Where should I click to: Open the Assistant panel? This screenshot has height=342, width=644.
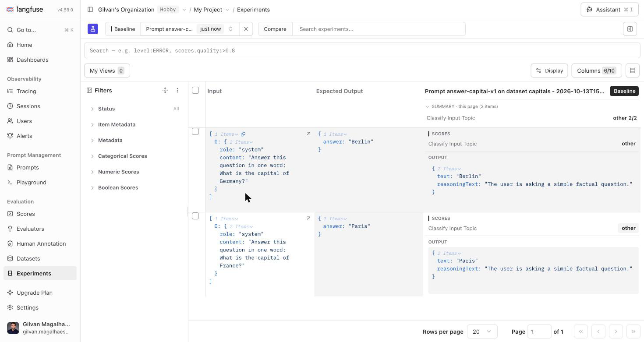tap(609, 10)
